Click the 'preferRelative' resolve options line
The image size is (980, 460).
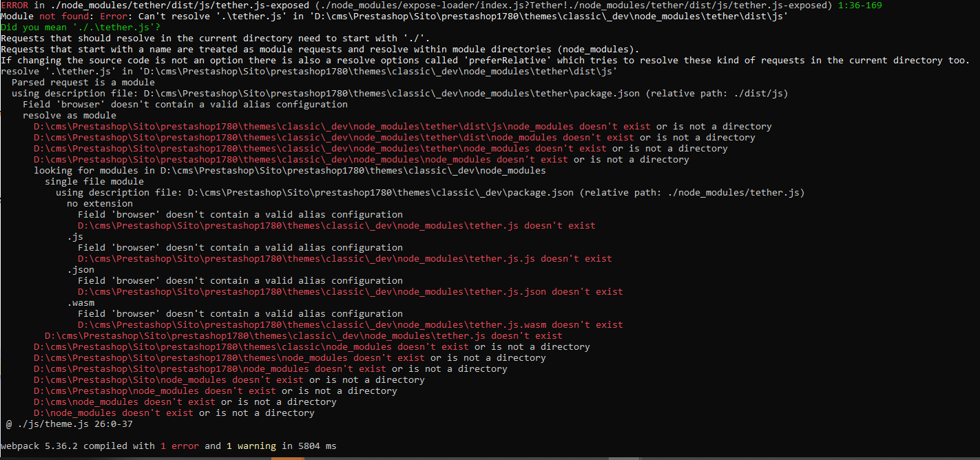coord(486,60)
